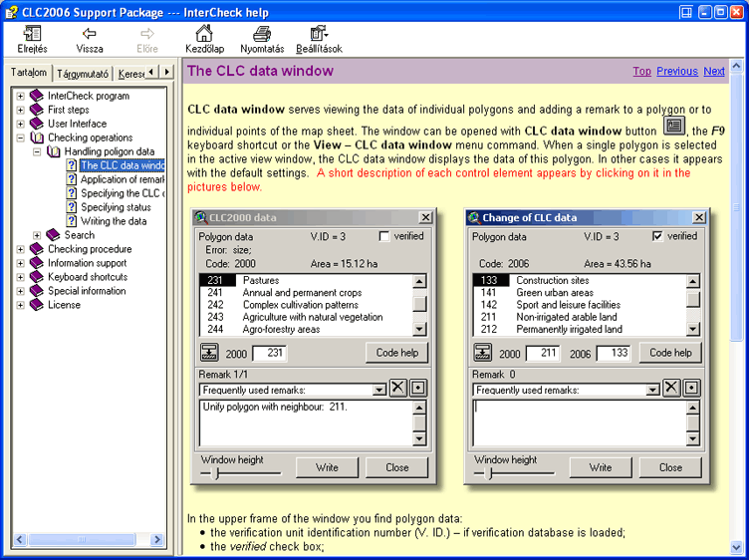Click the CLC data window button icon in text
This screenshot has width=749, height=560.
[674, 127]
